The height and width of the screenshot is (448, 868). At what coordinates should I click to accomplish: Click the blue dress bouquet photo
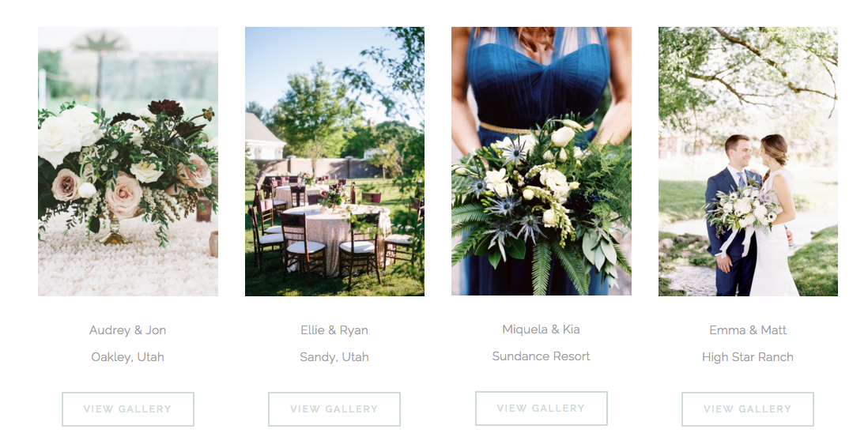pos(542,161)
